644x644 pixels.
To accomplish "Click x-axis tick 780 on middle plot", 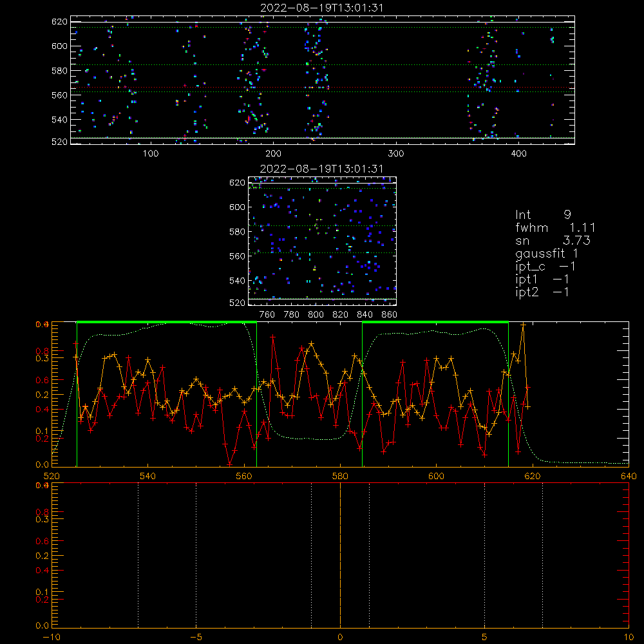I will [292, 315].
